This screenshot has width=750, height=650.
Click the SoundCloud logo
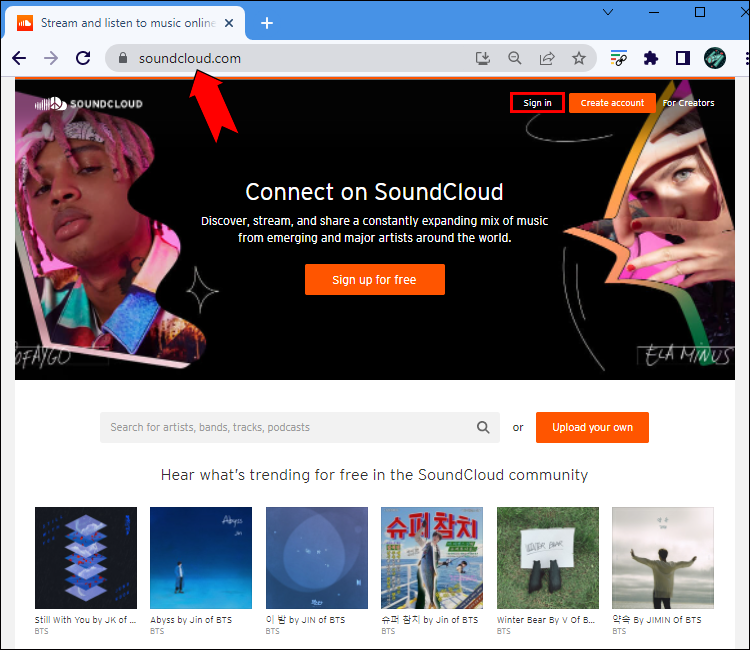(x=88, y=103)
